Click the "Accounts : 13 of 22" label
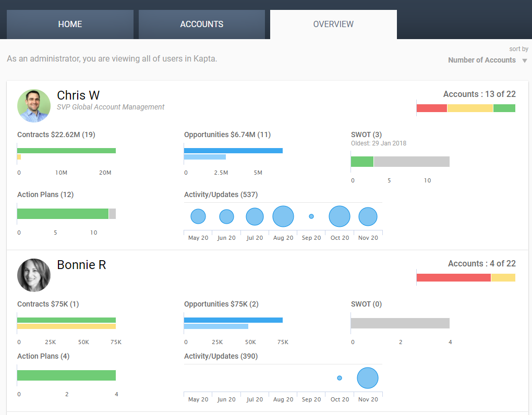This screenshot has width=532, height=415. [478, 94]
